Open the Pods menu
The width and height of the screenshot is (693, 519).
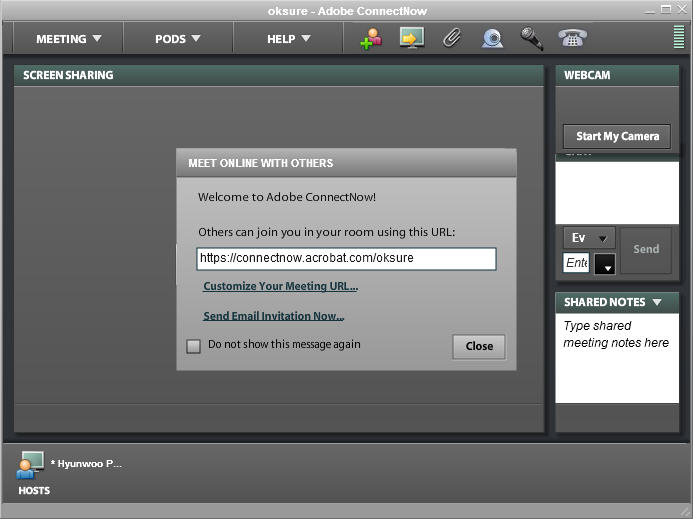point(178,39)
